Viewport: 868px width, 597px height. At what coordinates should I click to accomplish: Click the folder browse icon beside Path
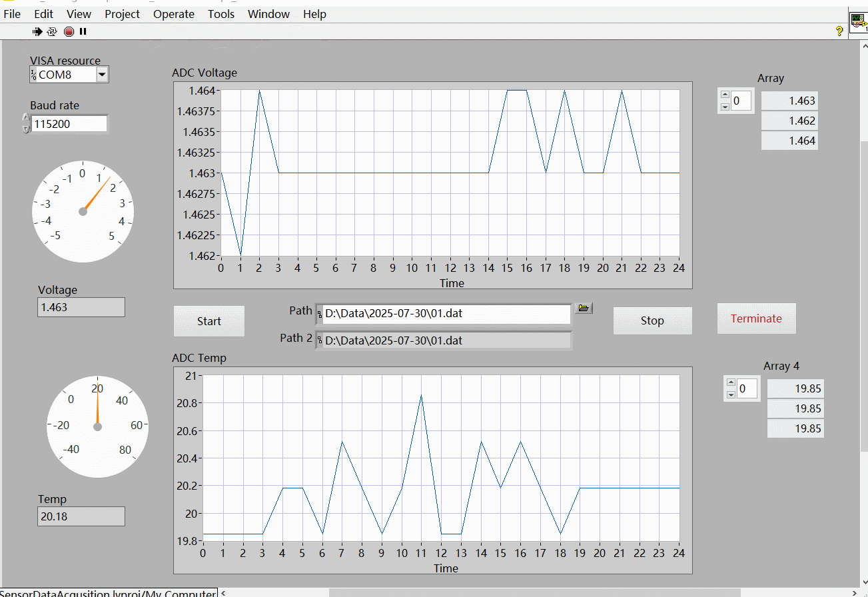(584, 308)
